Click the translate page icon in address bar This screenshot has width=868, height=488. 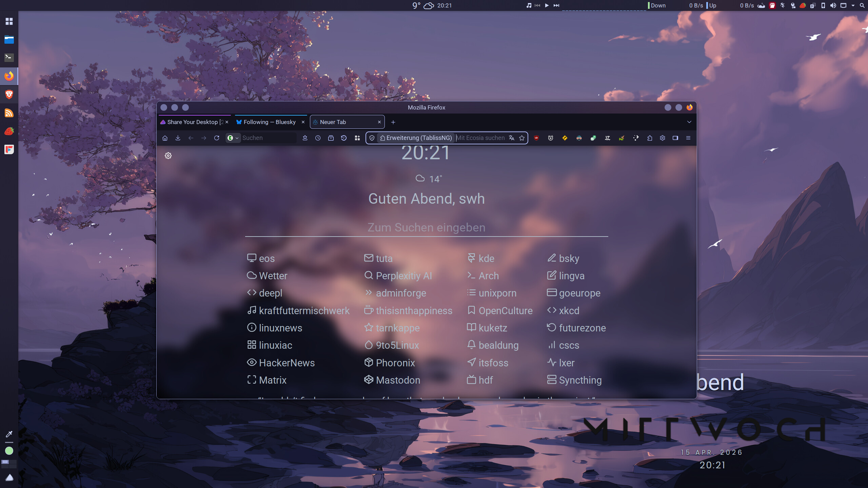click(512, 138)
